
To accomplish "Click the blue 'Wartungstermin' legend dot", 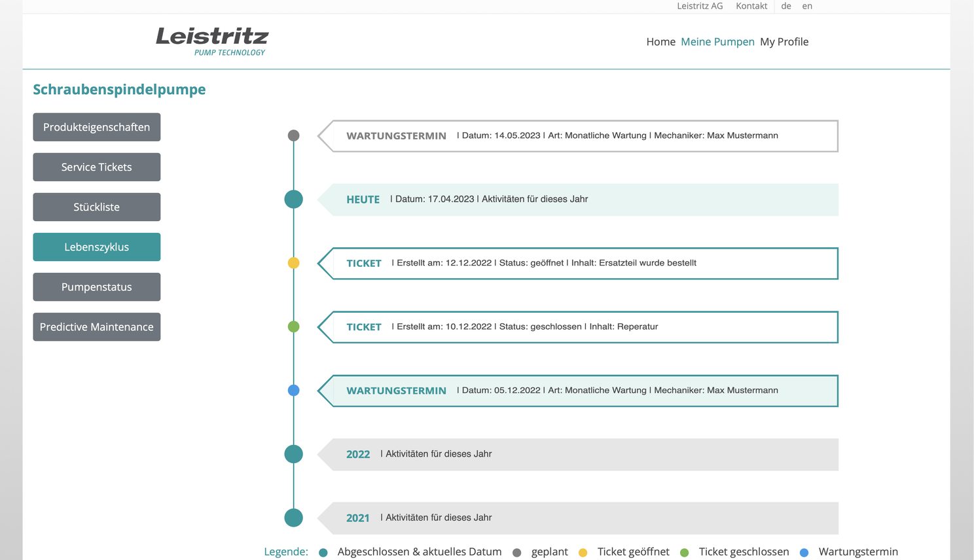I will point(804,553).
